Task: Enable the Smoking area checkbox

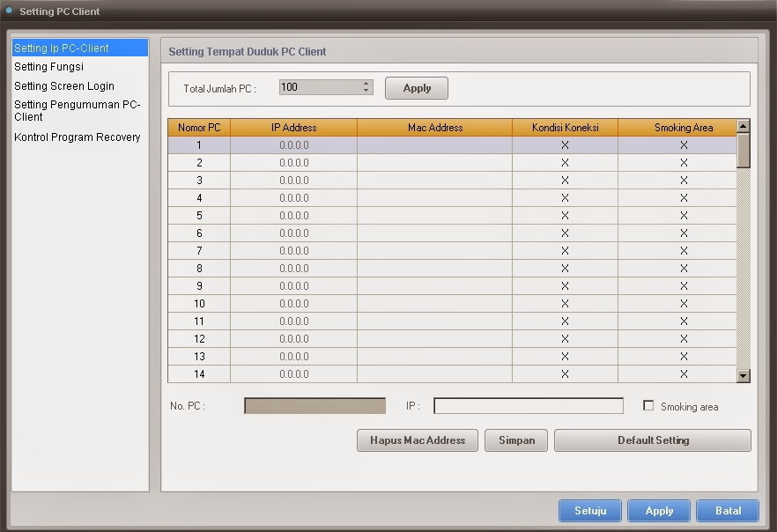Action: 649,406
